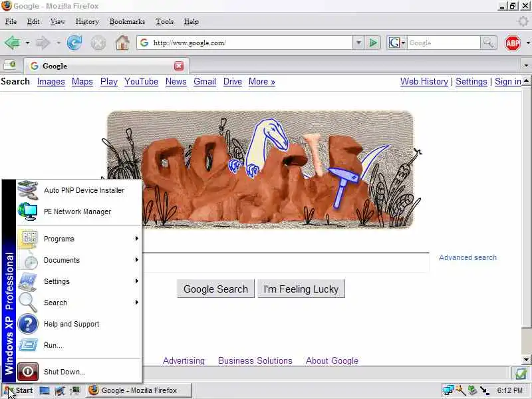
Task: Open the View menu
Action: tap(57, 21)
